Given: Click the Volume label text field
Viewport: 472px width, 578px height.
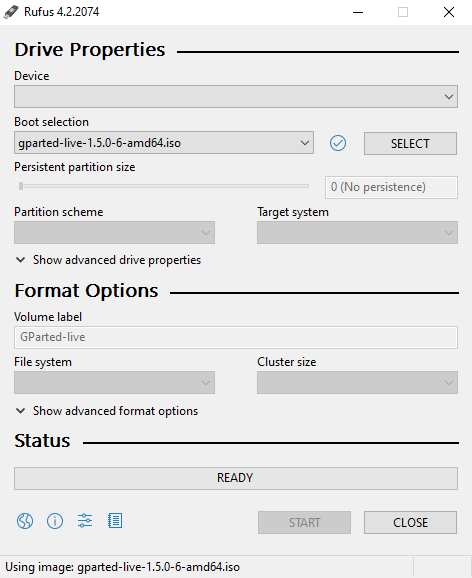Looking at the screenshot, I should tap(236, 337).
